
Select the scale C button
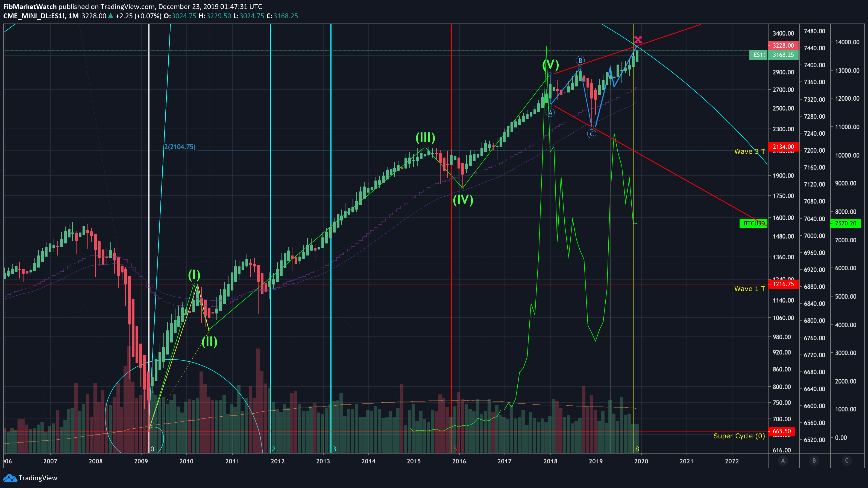tap(847, 460)
